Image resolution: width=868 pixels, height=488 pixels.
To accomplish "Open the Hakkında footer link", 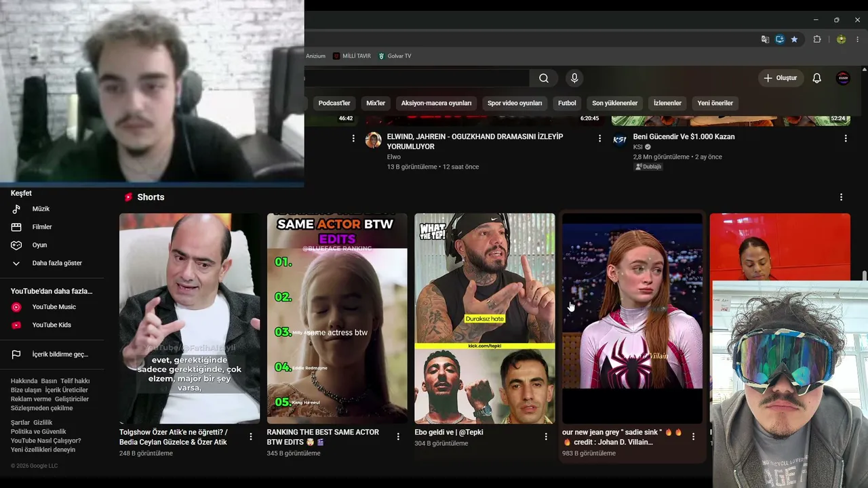I will click(x=24, y=381).
